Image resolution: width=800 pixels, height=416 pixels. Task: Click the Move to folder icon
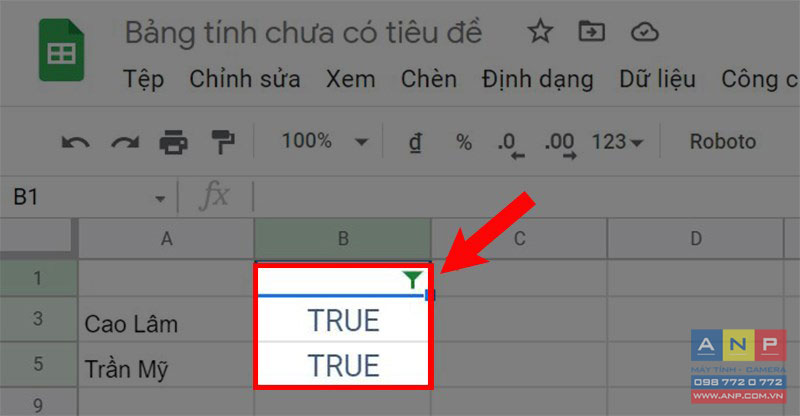pyautogui.click(x=592, y=32)
